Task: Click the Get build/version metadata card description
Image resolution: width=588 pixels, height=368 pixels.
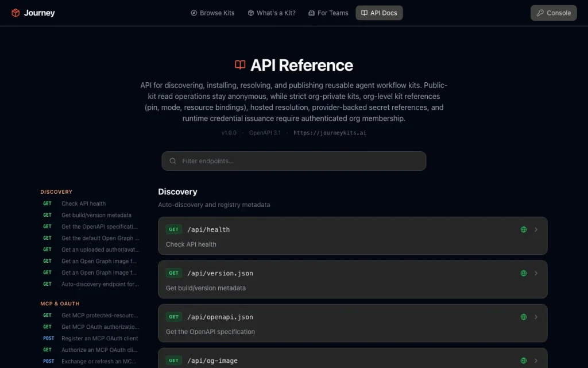Action: [x=206, y=288]
